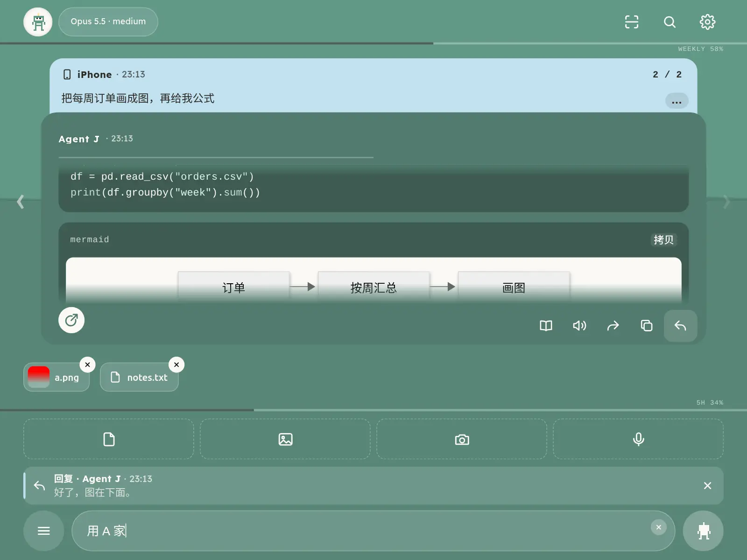Remove a.png attachment
Viewport: 747px width, 560px height.
click(x=87, y=364)
